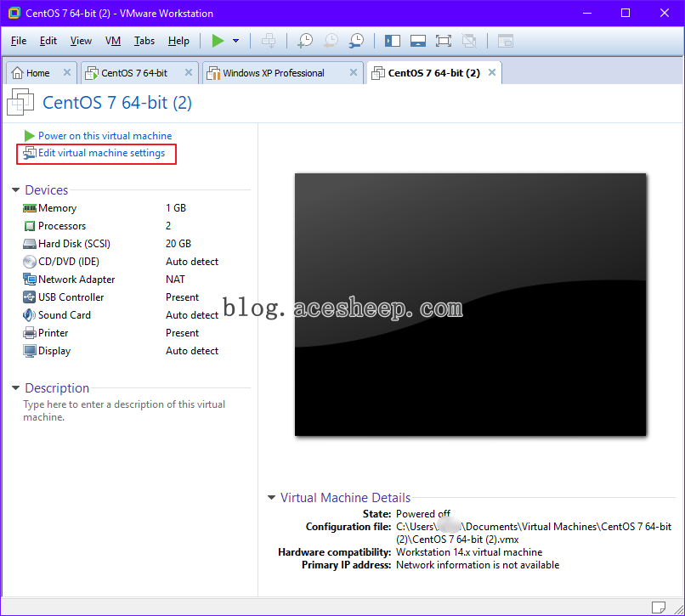This screenshot has height=616, width=685.
Task: Click Power on this virtual machine link
Action: coord(105,136)
